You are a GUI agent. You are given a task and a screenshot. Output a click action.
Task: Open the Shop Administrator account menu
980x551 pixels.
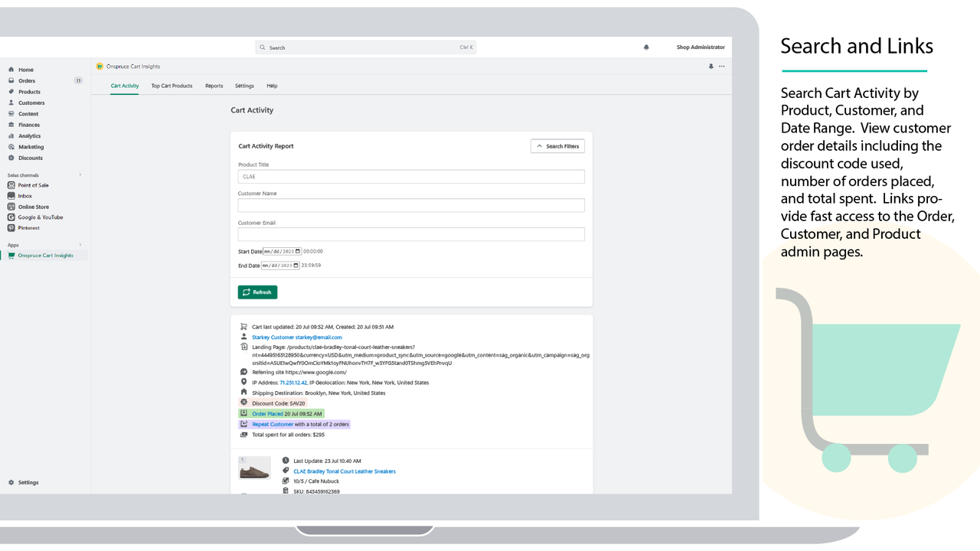[701, 47]
